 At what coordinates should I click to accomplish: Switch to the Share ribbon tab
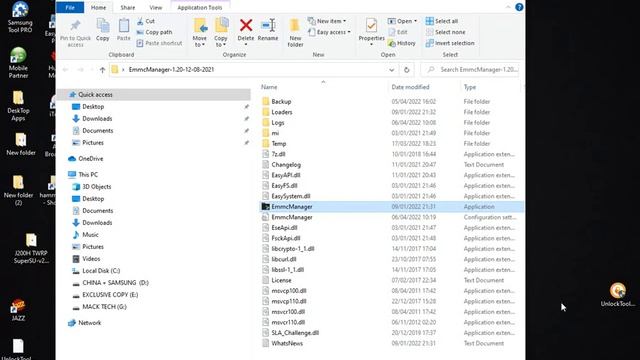128,7
